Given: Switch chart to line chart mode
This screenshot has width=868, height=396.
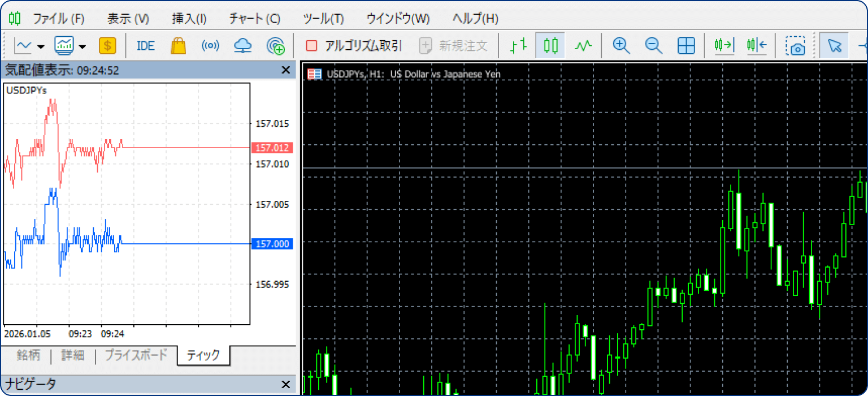Looking at the screenshot, I should [x=583, y=46].
